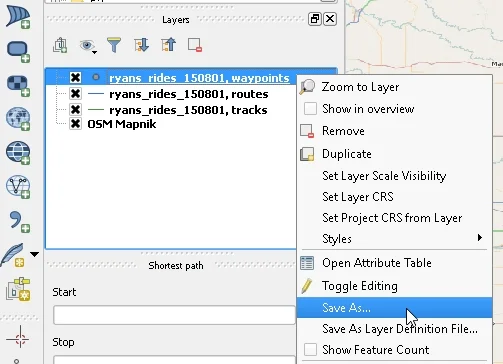Screen dimensions: 503x364
Task: Choose Remove from the context menu
Action: pos(395,131)
